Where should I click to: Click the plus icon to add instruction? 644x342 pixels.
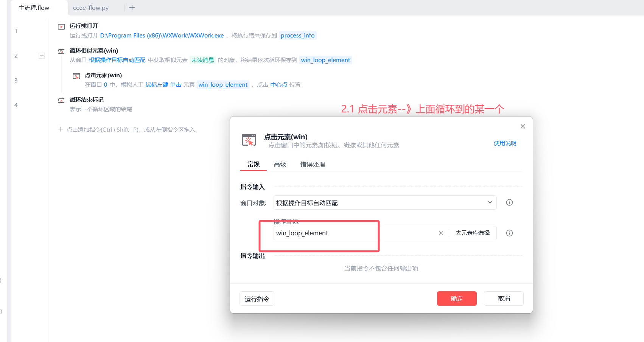point(60,129)
